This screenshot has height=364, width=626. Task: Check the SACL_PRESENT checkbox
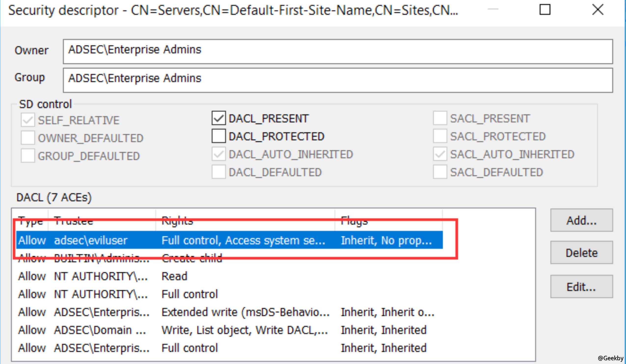tap(440, 118)
